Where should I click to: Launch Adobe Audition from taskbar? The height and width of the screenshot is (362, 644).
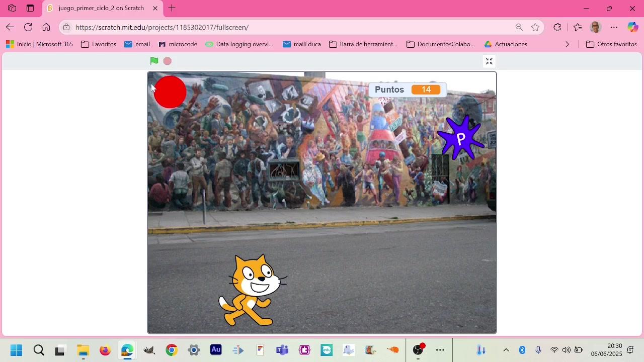click(x=216, y=350)
